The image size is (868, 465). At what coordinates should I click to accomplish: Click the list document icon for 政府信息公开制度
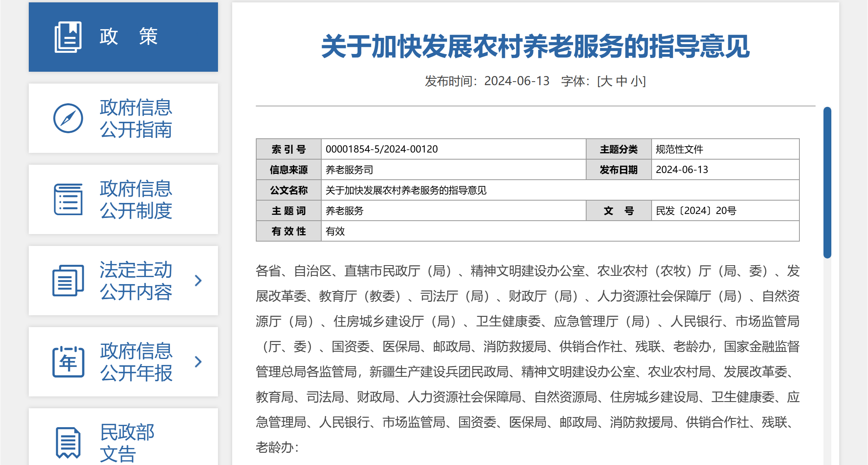tap(68, 199)
